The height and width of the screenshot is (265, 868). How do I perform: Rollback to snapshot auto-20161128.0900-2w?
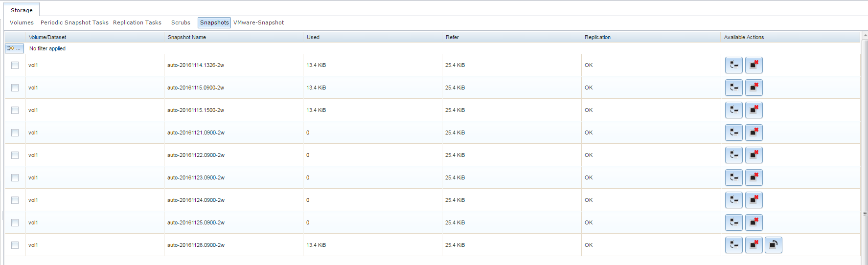pyautogui.click(x=773, y=245)
